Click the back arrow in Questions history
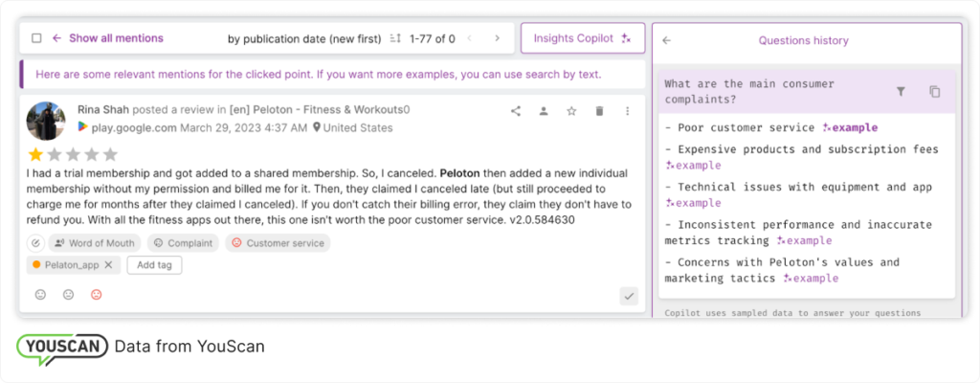The width and height of the screenshot is (980, 383). click(x=667, y=40)
